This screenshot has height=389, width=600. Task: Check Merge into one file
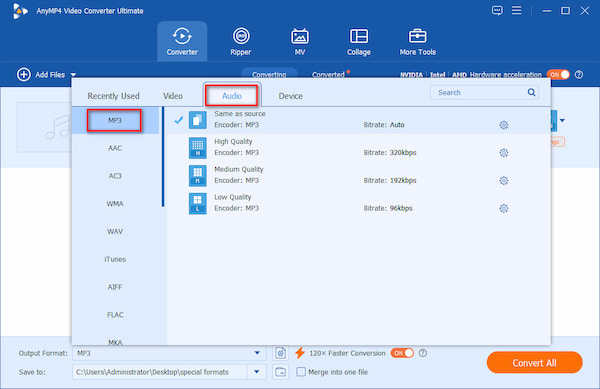pos(301,372)
